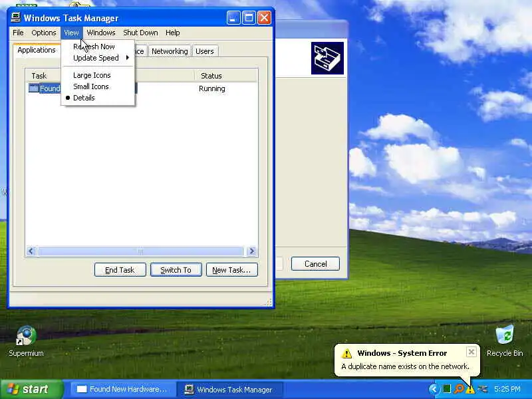Click the Switch To button

coord(176,270)
